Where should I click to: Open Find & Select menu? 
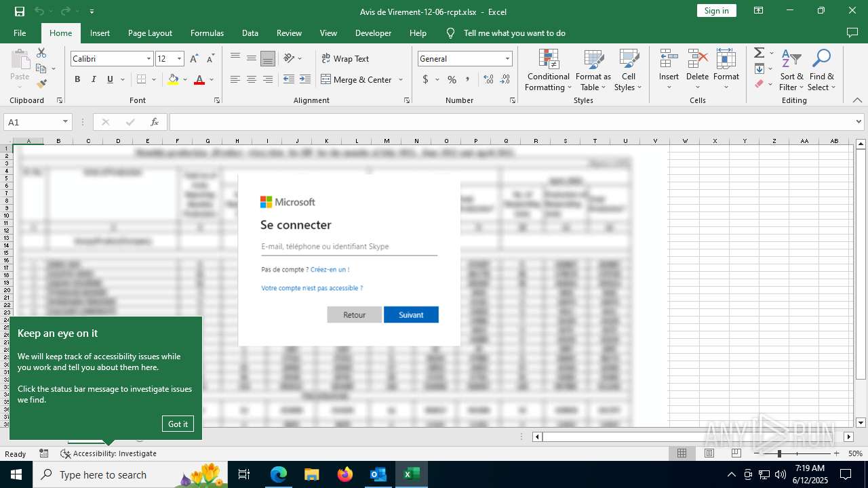(x=822, y=70)
